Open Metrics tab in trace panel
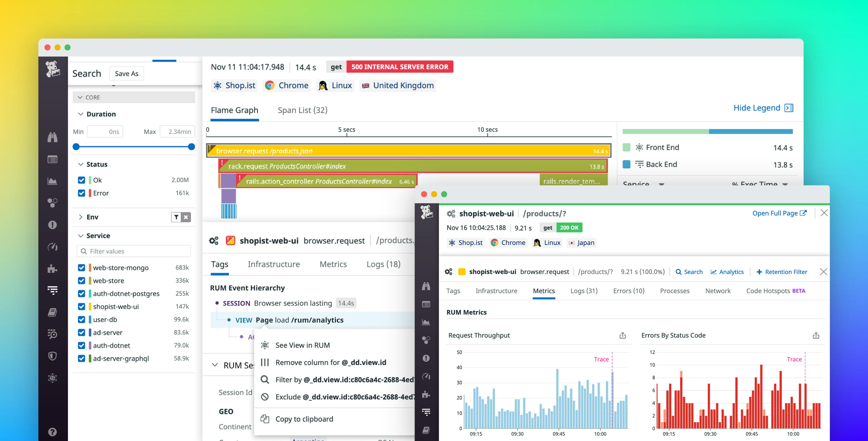Image resolution: width=868 pixels, height=441 pixels. [x=543, y=291]
